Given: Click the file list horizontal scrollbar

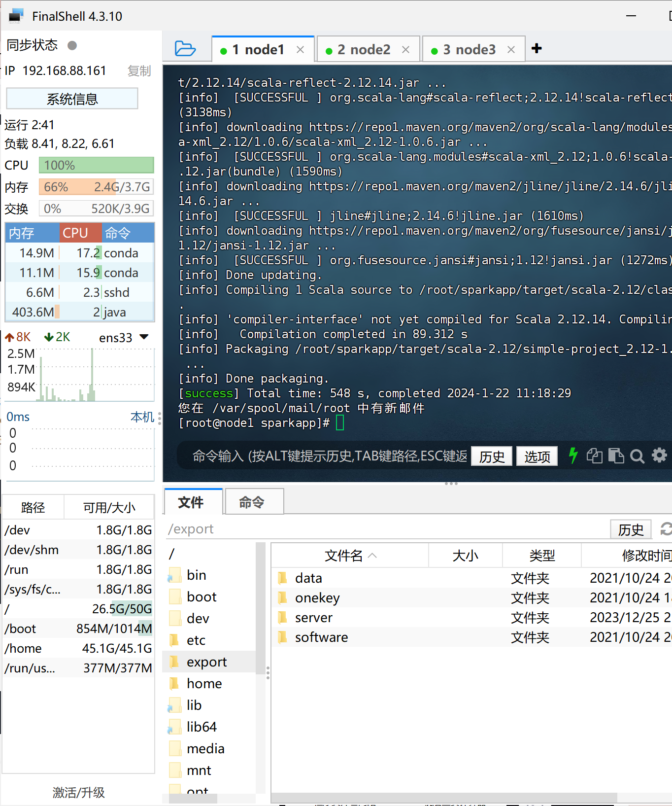Looking at the screenshot, I should pos(443,798).
